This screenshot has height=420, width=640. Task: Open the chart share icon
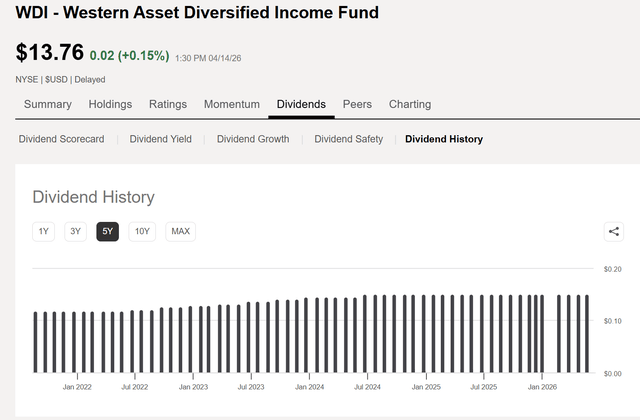tap(613, 231)
